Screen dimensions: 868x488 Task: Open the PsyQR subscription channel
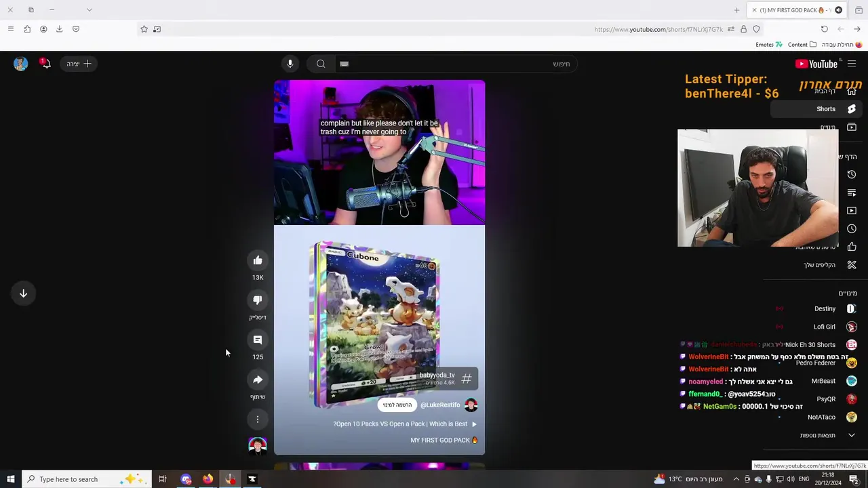point(816,399)
